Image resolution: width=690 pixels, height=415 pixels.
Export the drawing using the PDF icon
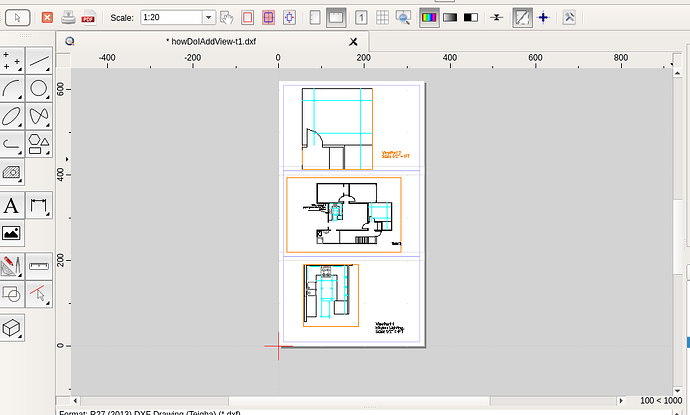click(88, 18)
